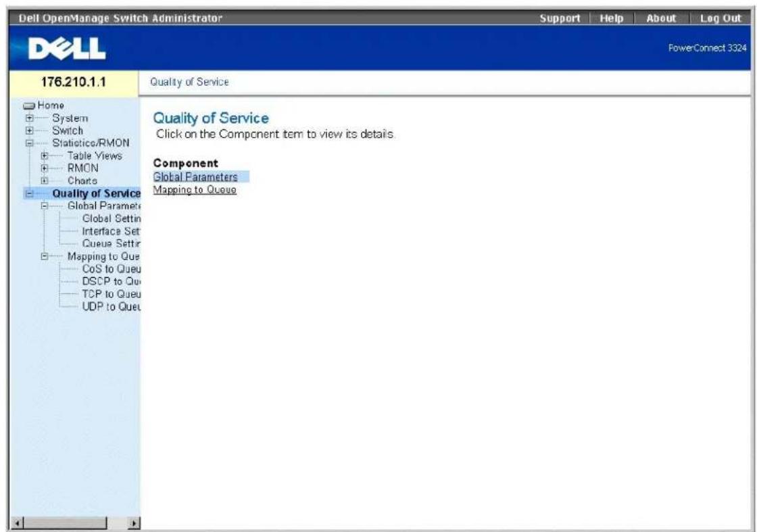Collapse the Quality of Service node

tap(30, 193)
